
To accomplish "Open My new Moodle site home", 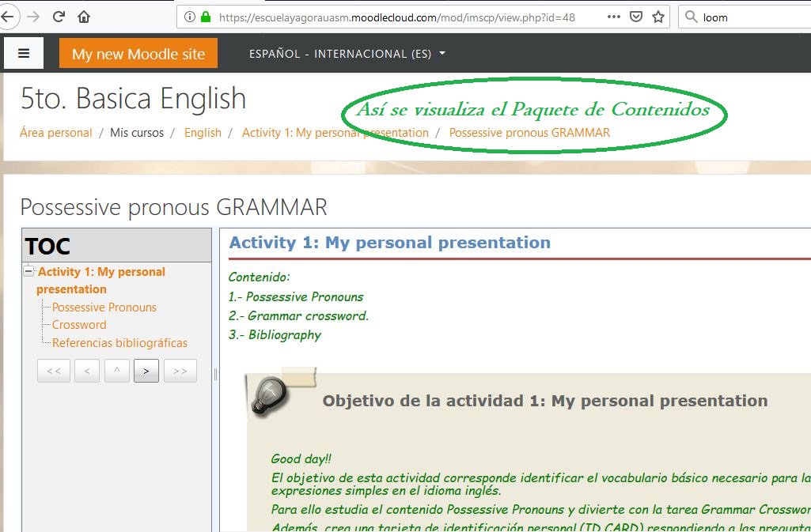I will point(138,53).
